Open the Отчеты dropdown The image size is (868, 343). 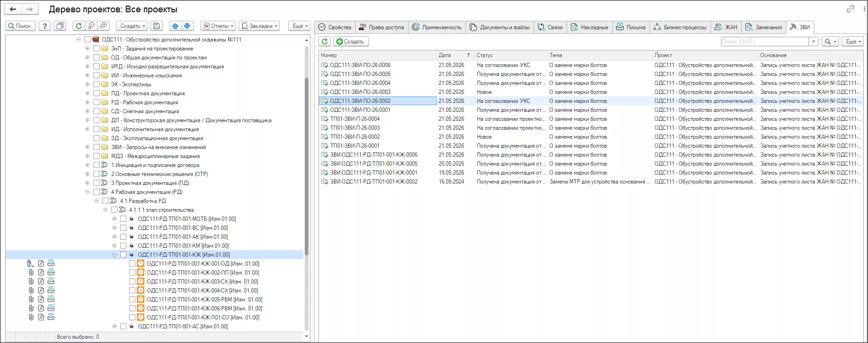point(218,26)
